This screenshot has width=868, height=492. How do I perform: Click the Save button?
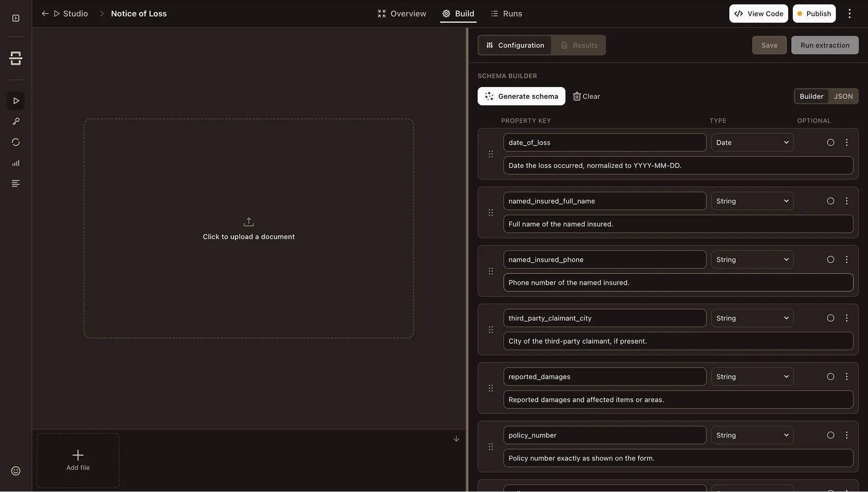769,45
